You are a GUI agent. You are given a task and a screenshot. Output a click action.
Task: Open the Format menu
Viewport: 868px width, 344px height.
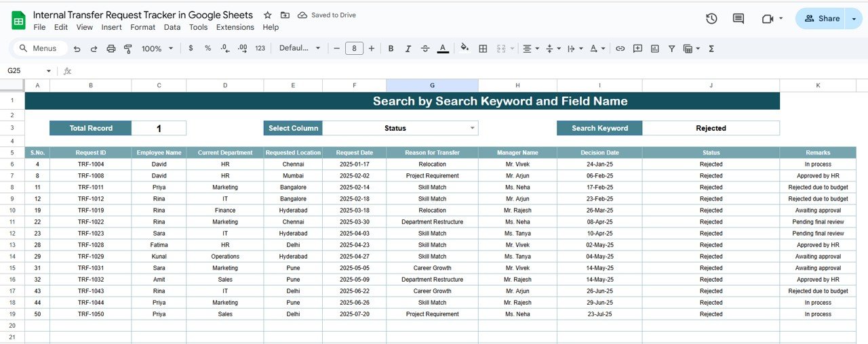[x=142, y=27]
